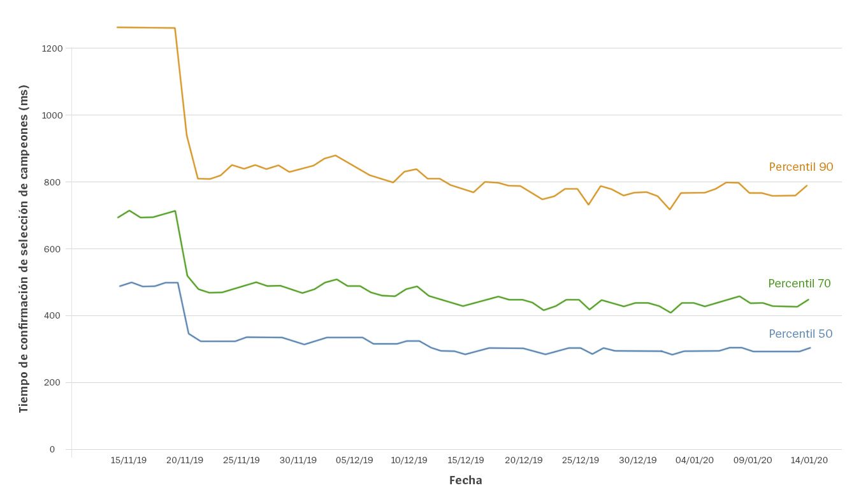868x497 pixels.
Task: Select the 800 y-axis tick label
Action: pyautogui.click(x=54, y=182)
